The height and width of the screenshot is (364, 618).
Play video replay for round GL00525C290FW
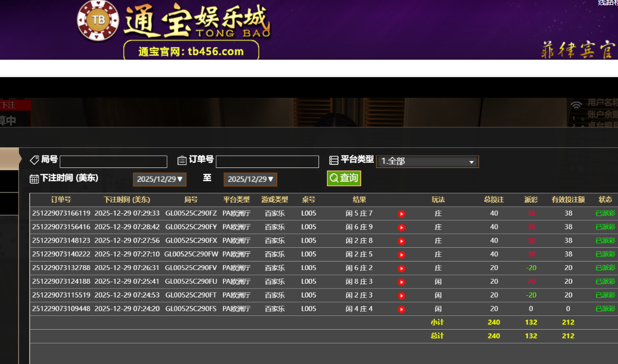click(x=401, y=255)
